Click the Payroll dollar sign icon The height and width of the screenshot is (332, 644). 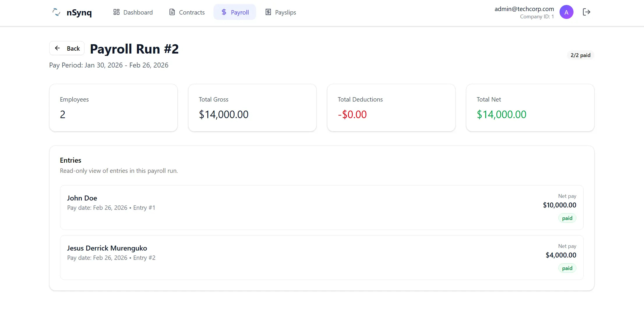coord(224,12)
